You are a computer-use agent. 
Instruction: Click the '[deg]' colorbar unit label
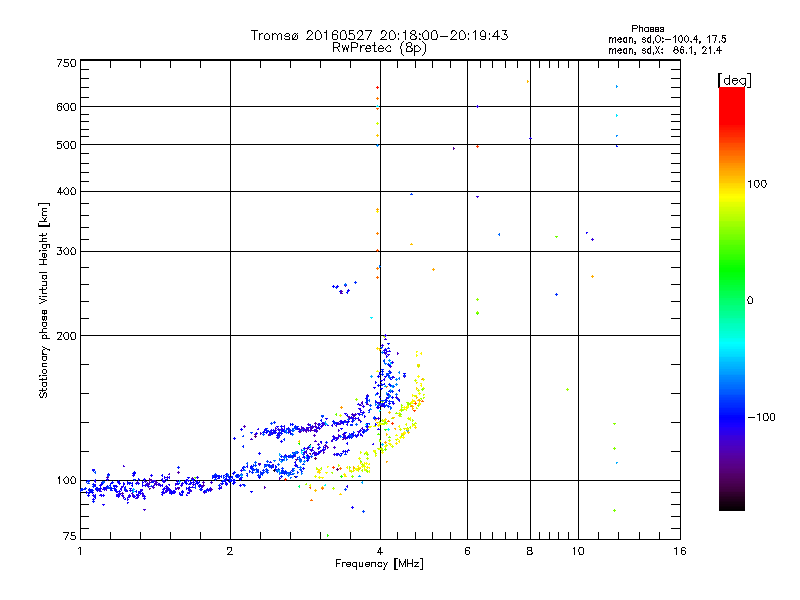tap(734, 80)
